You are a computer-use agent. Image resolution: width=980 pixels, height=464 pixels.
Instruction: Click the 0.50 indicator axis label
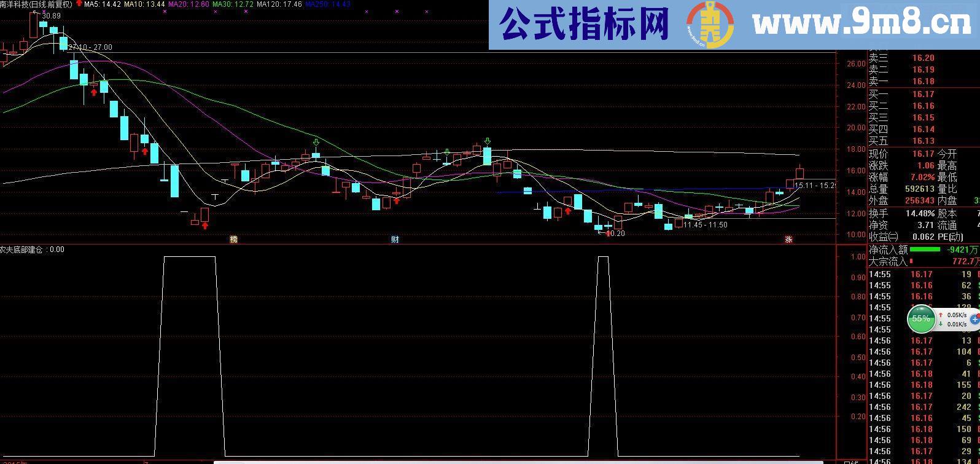click(x=858, y=358)
